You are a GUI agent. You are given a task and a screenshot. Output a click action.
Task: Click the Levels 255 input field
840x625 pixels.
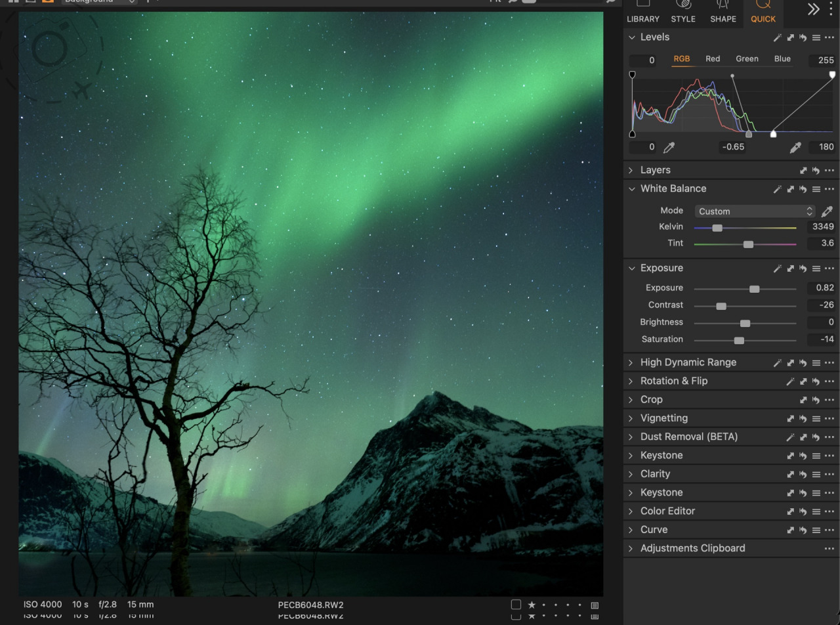(823, 60)
